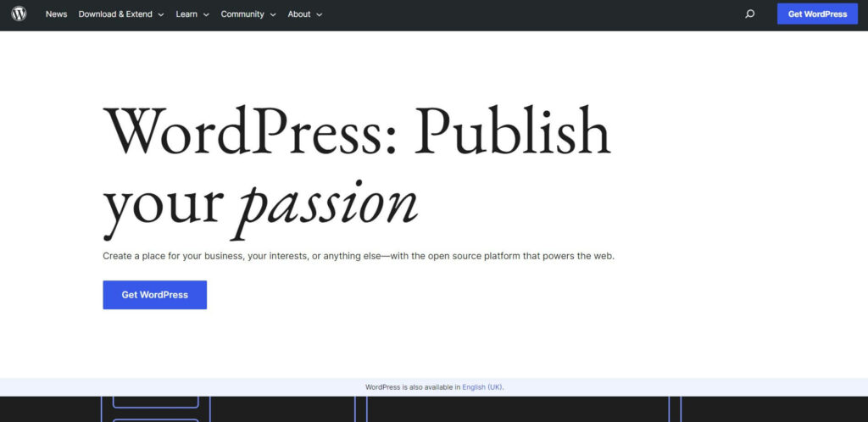Image resolution: width=868 pixels, height=422 pixels.
Task: Click the WordPress logo icon
Action: (x=19, y=14)
